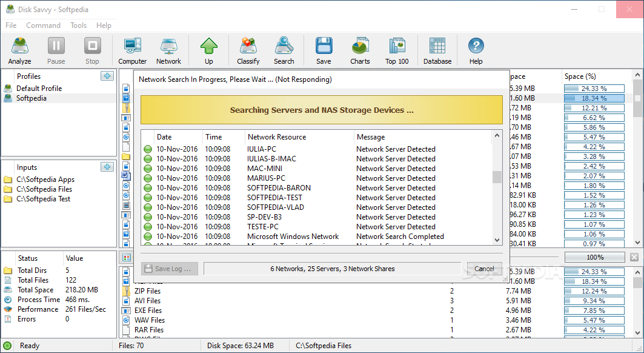Click the Pause toolbar icon
Image resolution: width=644 pixels, height=353 pixels.
(x=56, y=50)
